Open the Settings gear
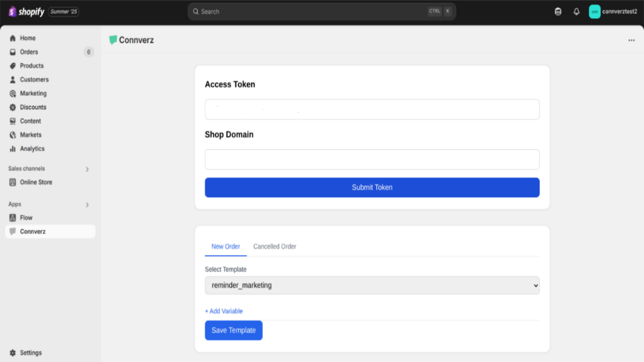 click(13, 353)
